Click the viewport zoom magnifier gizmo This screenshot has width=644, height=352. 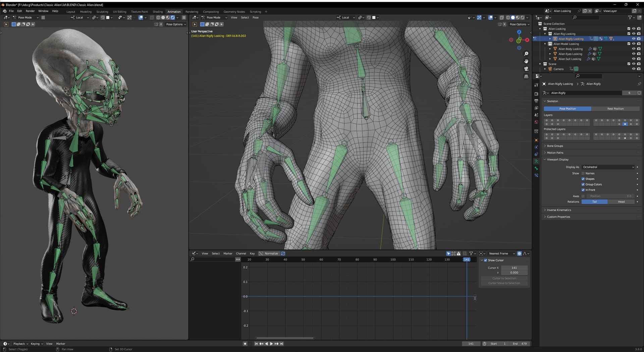pyautogui.click(x=526, y=54)
